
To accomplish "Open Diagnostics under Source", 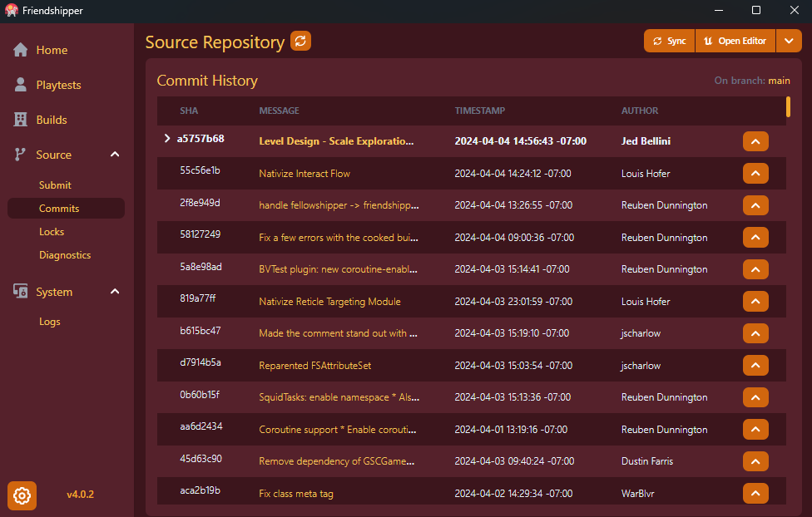I will click(x=65, y=254).
